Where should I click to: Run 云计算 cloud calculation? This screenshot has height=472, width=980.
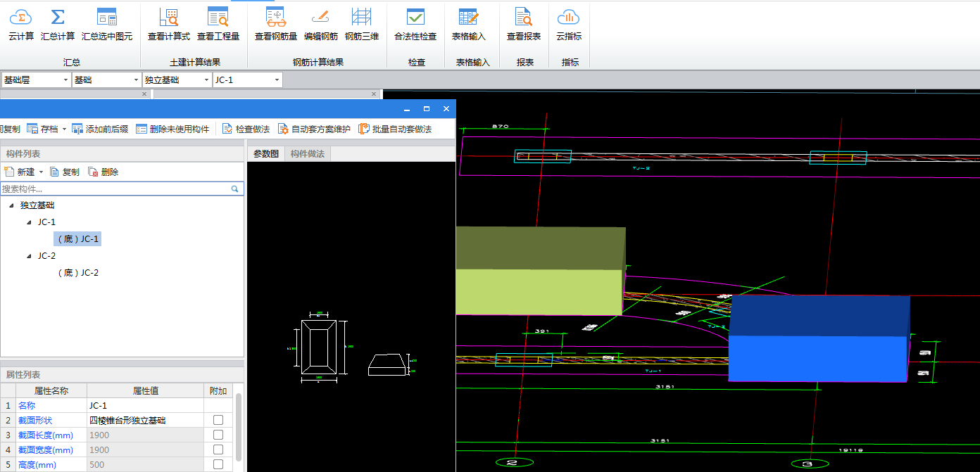[21, 25]
